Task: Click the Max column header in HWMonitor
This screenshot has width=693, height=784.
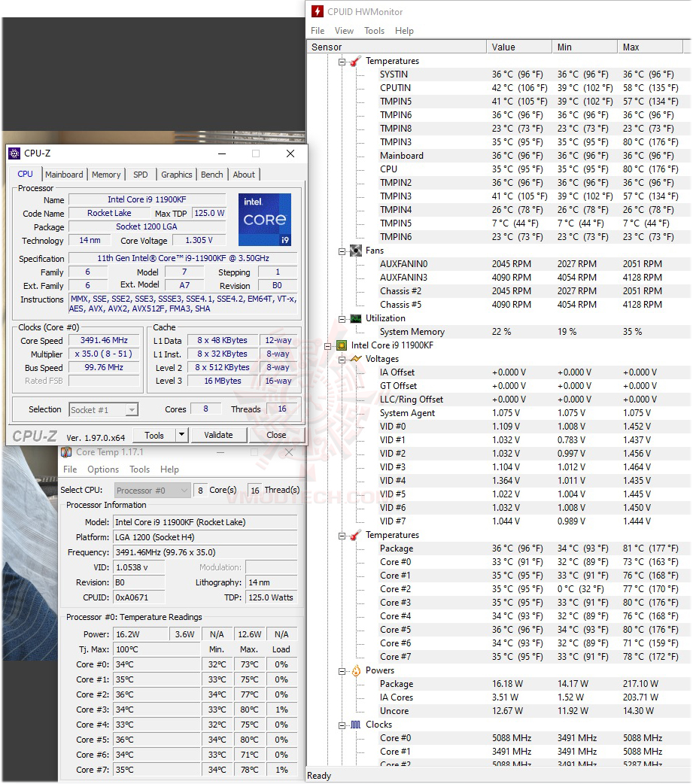Action: [650, 47]
